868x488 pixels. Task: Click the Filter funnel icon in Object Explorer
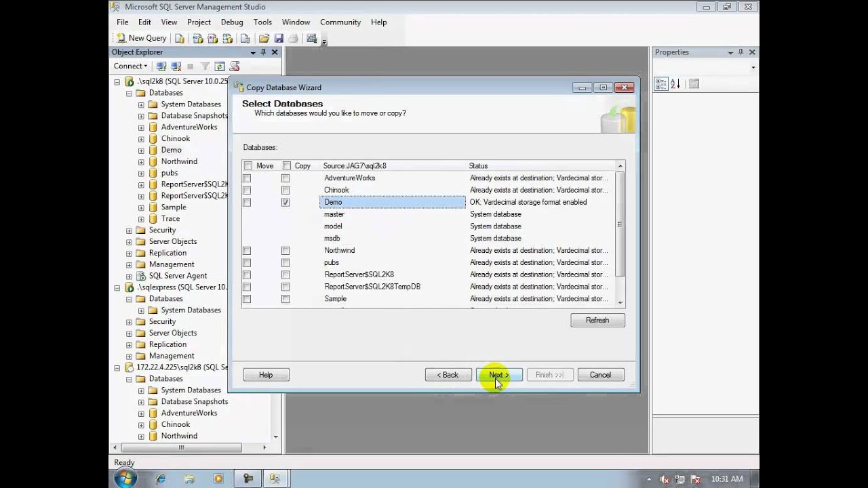[205, 66]
